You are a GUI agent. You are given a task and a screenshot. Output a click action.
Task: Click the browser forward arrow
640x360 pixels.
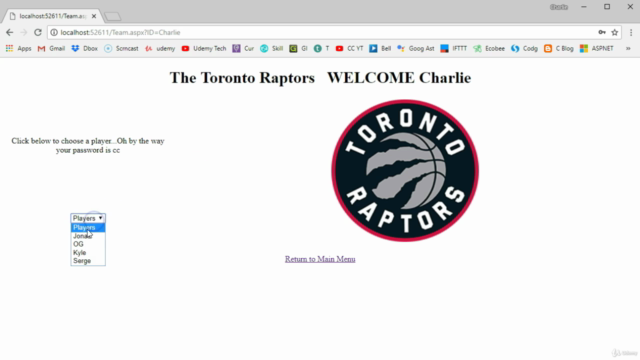click(23, 32)
